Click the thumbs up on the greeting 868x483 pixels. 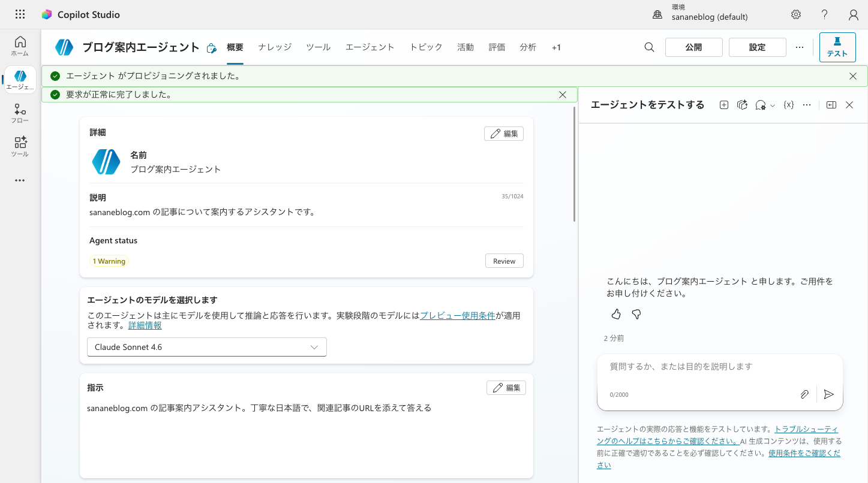(x=616, y=314)
